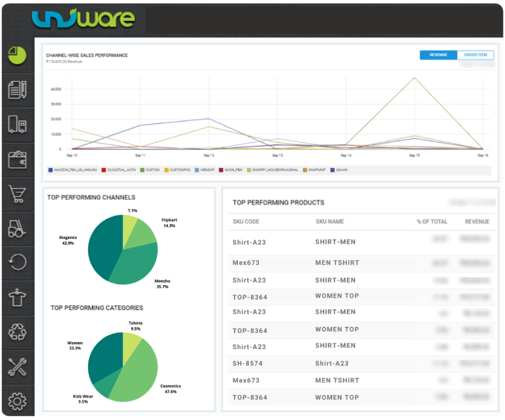505x420 pixels.
Task: Open the dashboard pie chart icon
Action: tap(17, 55)
